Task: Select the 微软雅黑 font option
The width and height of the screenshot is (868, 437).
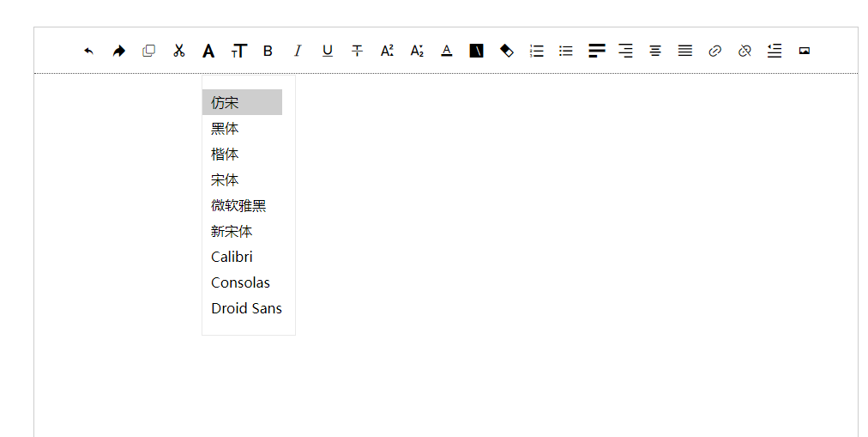Action: click(242, 205)
